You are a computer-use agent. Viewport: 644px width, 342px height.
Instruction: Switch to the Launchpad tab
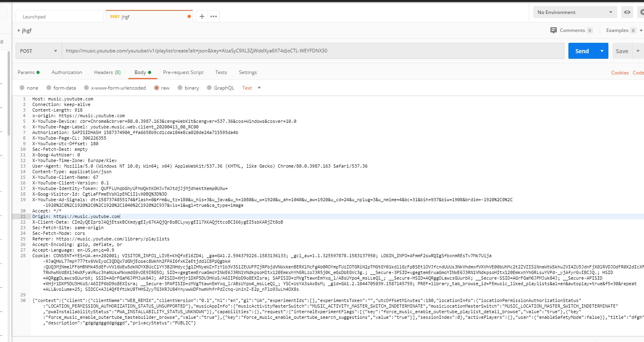tap(59, 16)
